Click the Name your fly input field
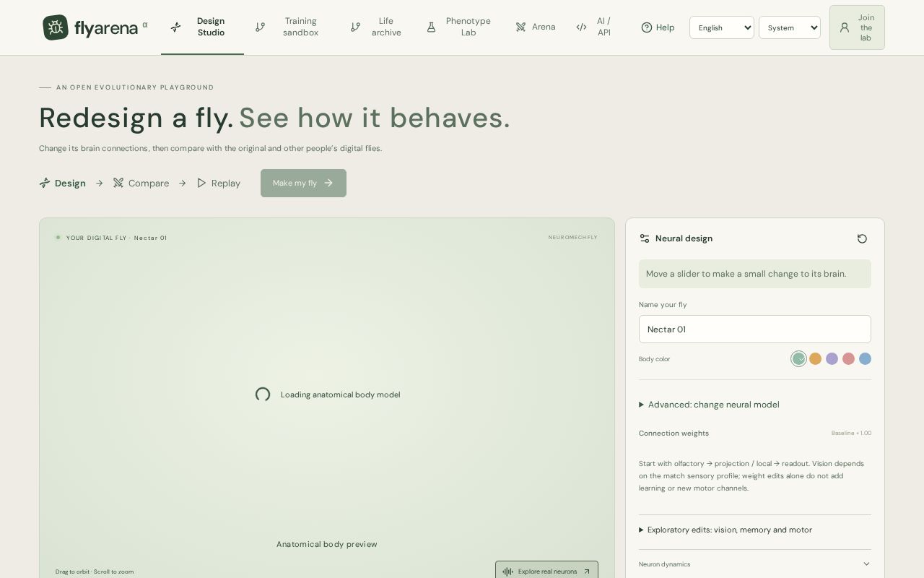Screen dimensions: 924x578 [755, 329]
